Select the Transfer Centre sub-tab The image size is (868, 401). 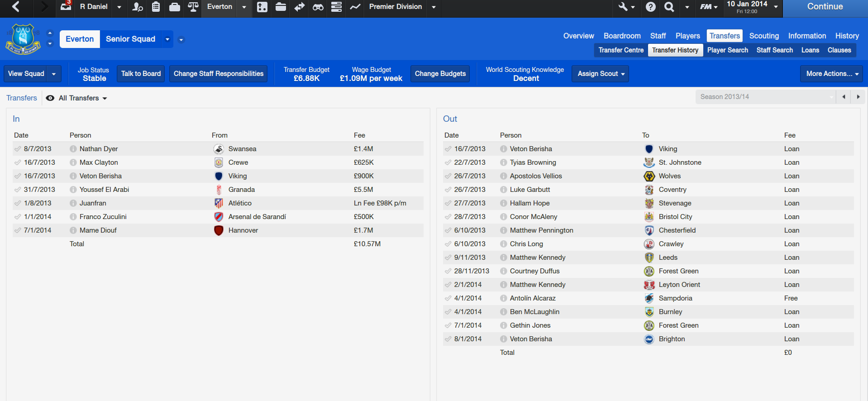point(621,50)
